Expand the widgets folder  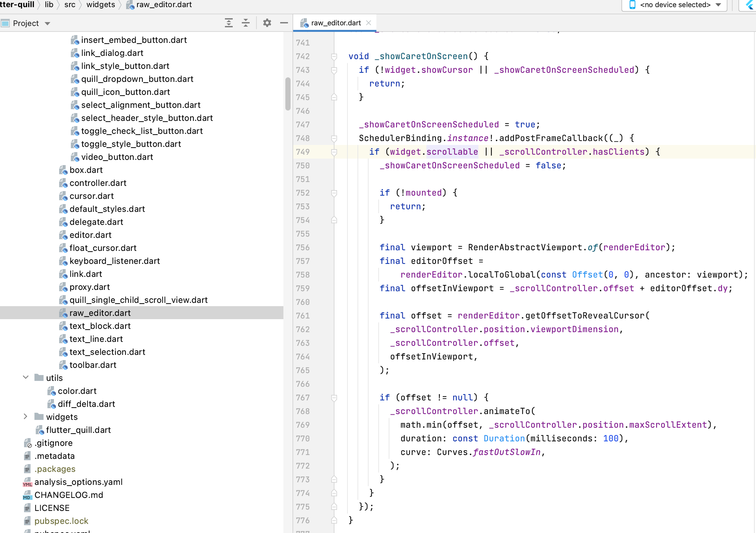(x=25, y=417)
